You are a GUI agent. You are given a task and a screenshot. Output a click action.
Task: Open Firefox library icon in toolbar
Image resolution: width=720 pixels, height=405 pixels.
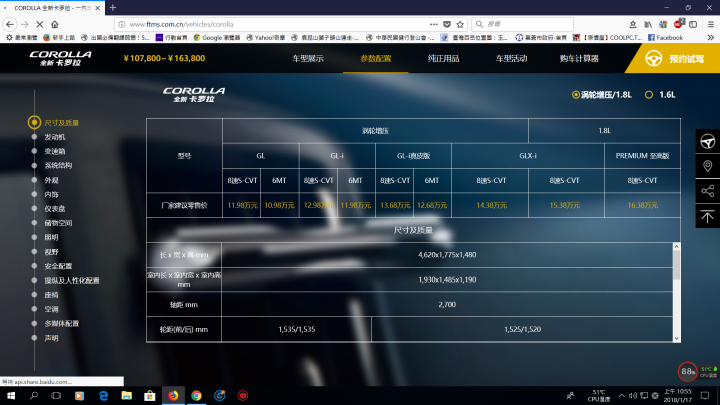pyautogui.click(x=648, y=24)
